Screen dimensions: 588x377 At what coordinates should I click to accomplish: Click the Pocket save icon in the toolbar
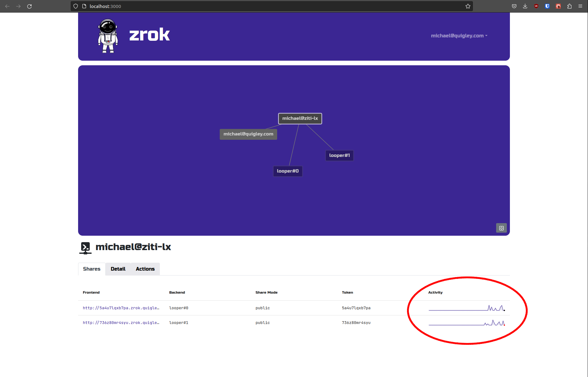point(514,6)
